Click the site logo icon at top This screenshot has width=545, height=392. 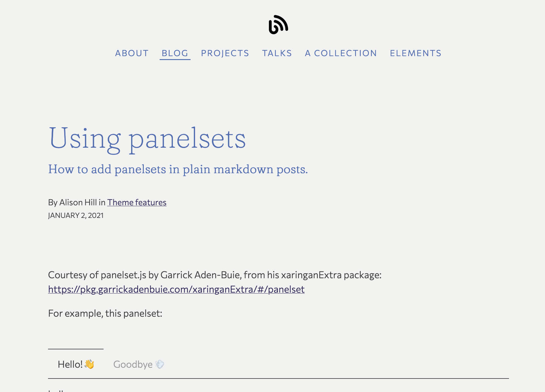point(278,25)
